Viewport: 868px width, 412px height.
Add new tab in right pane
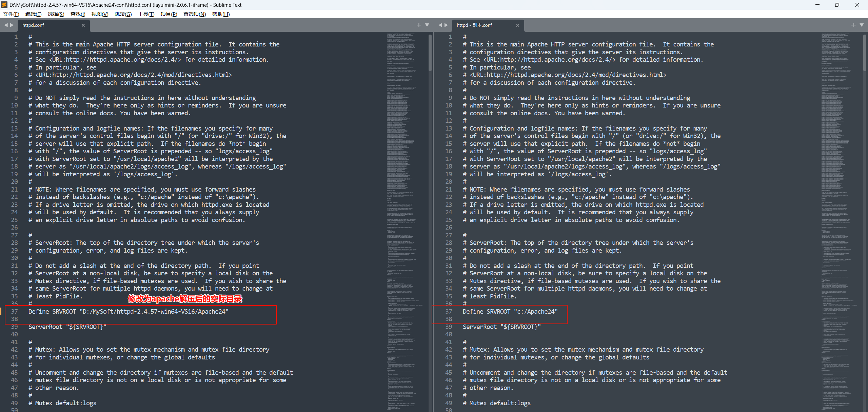click(x=853, y=25)
